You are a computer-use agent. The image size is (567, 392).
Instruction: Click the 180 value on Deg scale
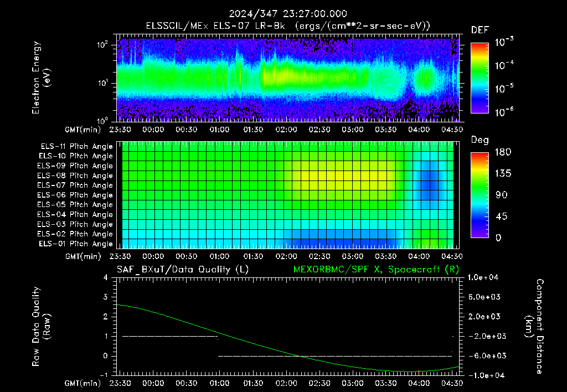pos(503,152)
